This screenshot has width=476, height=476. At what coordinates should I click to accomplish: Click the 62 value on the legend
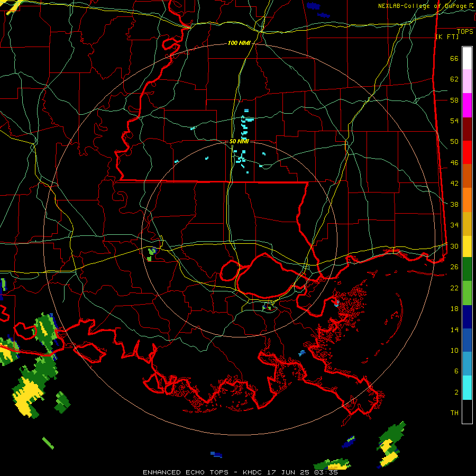point(454,79)
